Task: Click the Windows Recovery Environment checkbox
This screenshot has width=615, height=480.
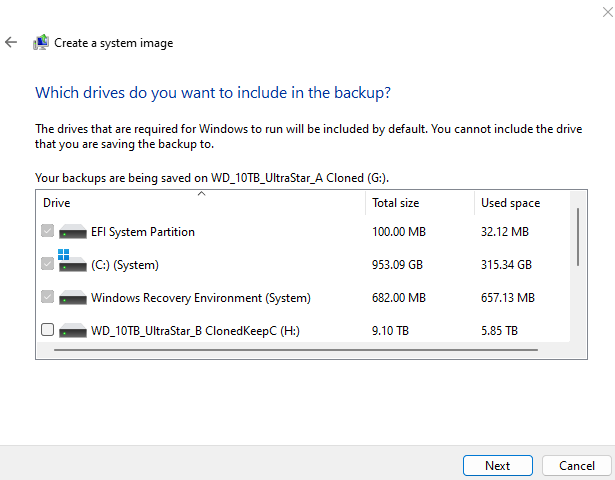Action: click(47, 297)
